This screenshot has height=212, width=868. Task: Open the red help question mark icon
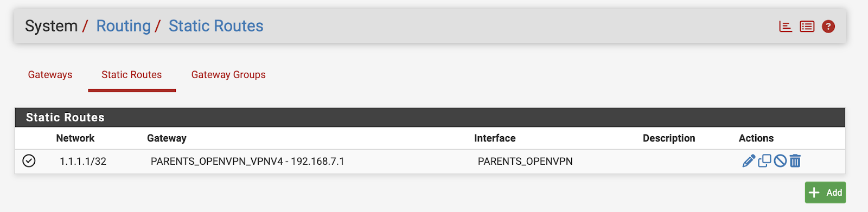tap(828, 26)
